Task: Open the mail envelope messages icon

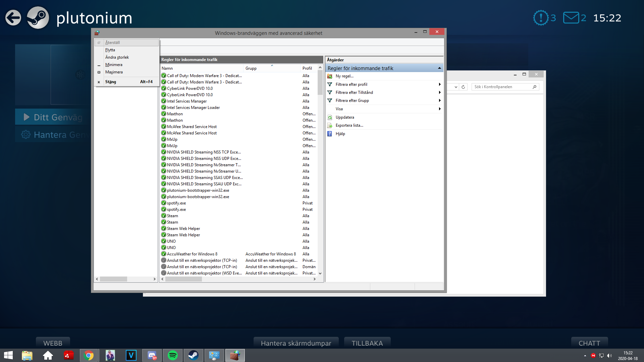Action: [571, 18]
